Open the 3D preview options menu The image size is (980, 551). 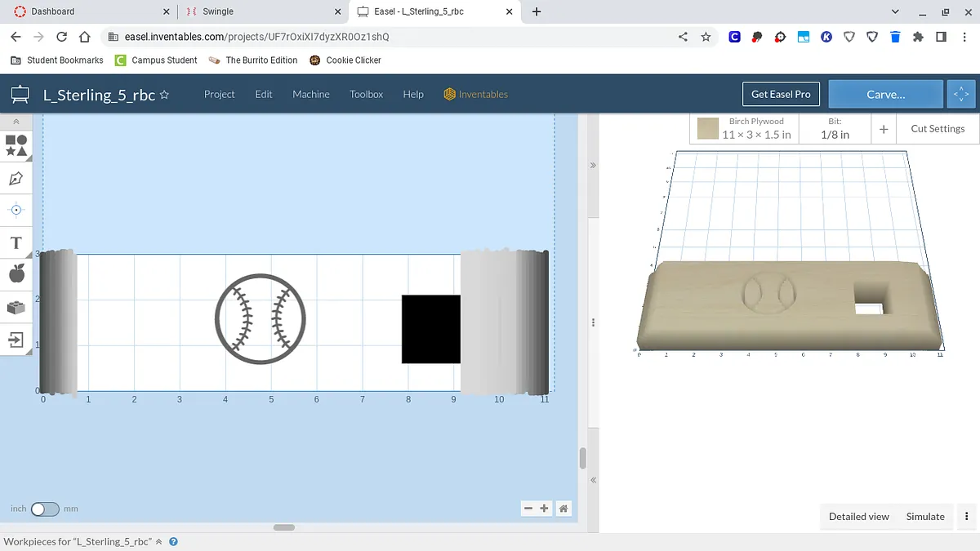(967, 517)
